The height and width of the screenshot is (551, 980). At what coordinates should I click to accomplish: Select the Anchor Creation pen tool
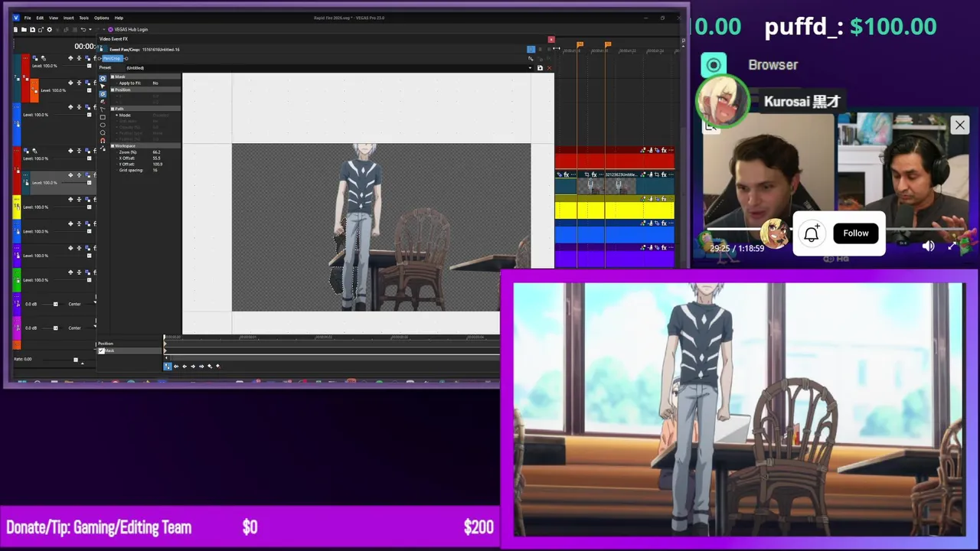tap(103, 94)
